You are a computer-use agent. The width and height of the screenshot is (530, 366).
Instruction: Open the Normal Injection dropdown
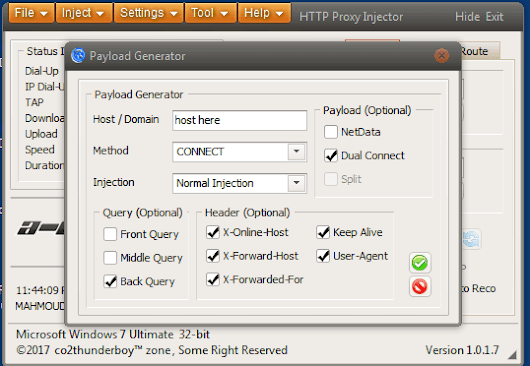click(x=296, y=183)
